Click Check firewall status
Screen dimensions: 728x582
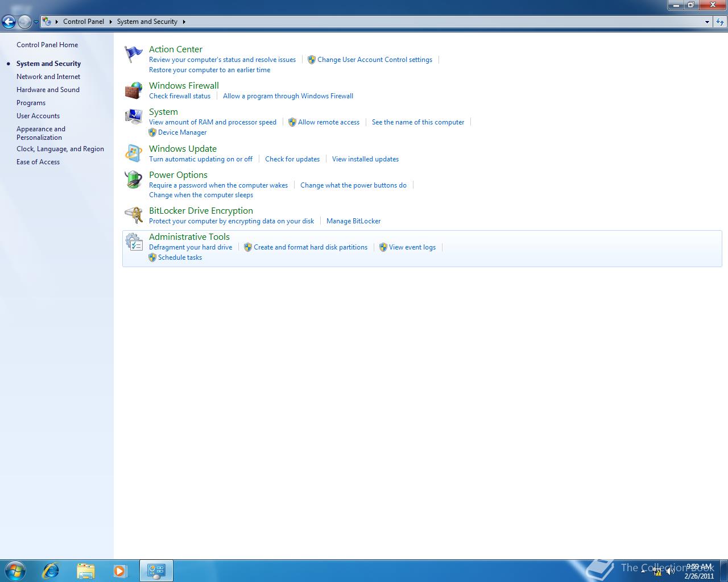tap(180, 96)
